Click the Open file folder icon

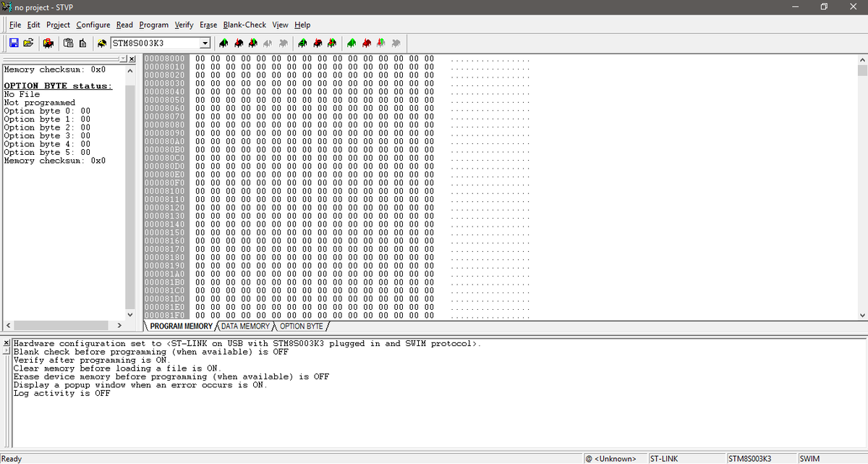29,43
